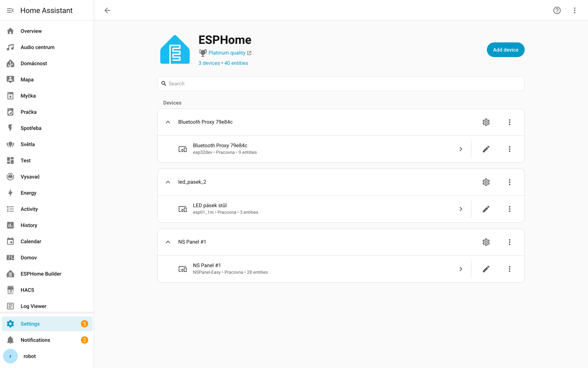Click the Notifications badge showing 2
Screen dimensions: 588x368
pos(85,340)
